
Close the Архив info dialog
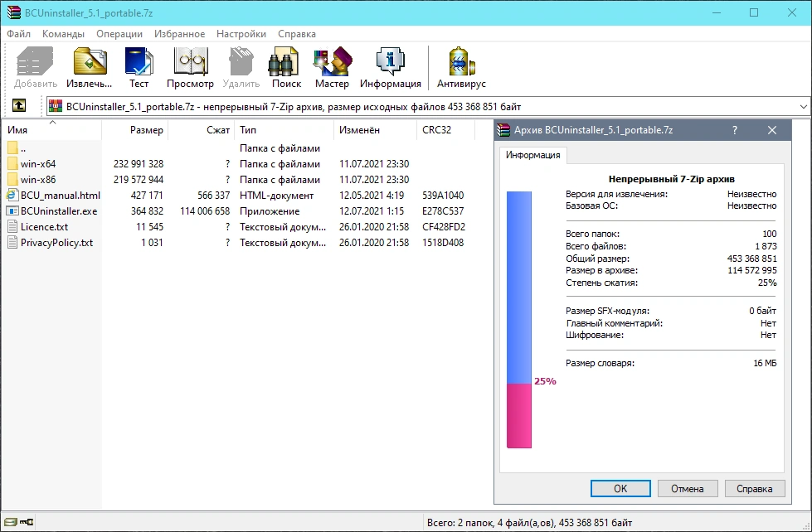point(771,130)
